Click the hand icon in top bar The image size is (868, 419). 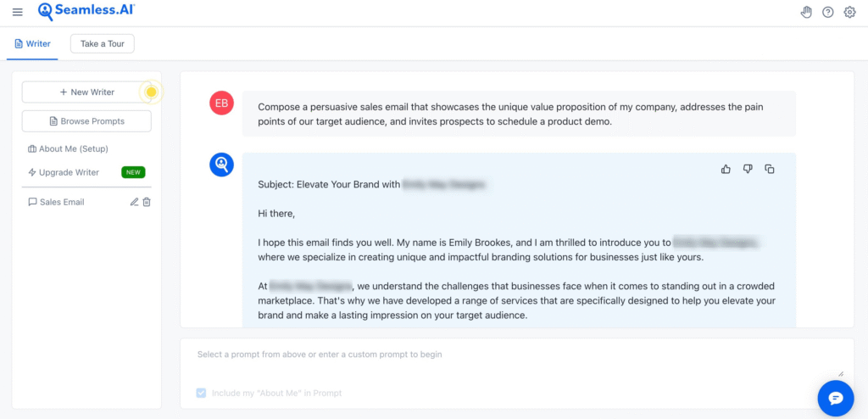click(x=806, y=12)
